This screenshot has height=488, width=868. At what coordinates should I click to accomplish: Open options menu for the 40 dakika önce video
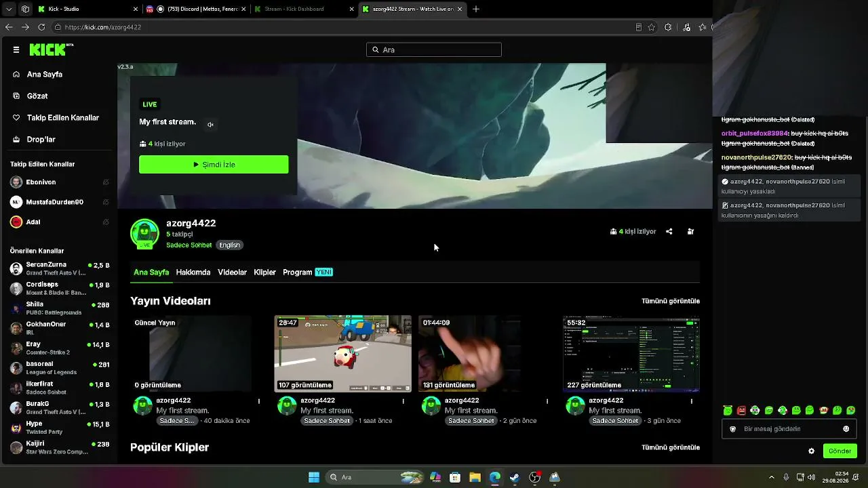pos(259,401)
